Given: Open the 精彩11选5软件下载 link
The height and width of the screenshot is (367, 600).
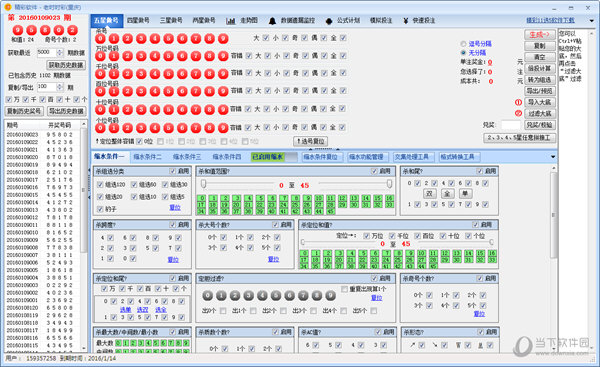Looking at the screenshot, I should coord(550,20).
